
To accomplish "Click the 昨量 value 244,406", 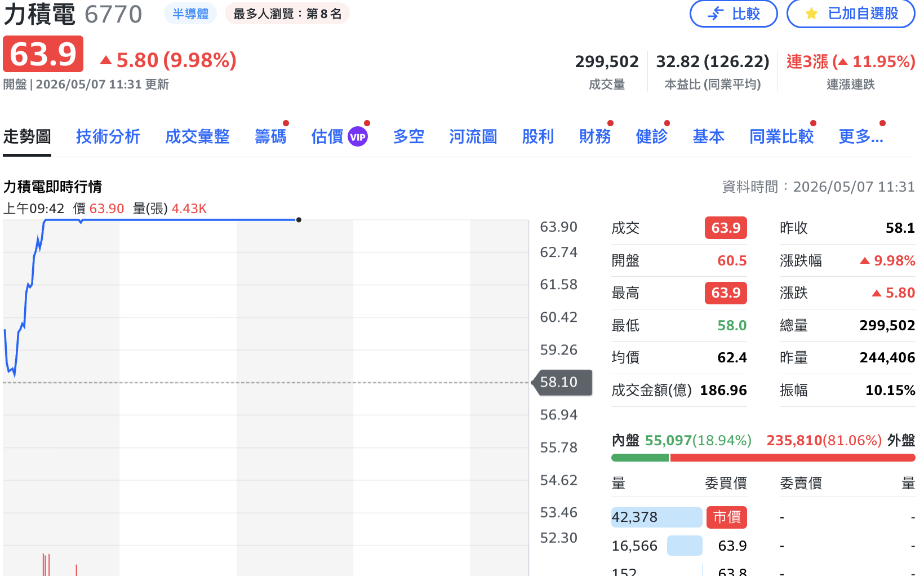I will [887, 357].
